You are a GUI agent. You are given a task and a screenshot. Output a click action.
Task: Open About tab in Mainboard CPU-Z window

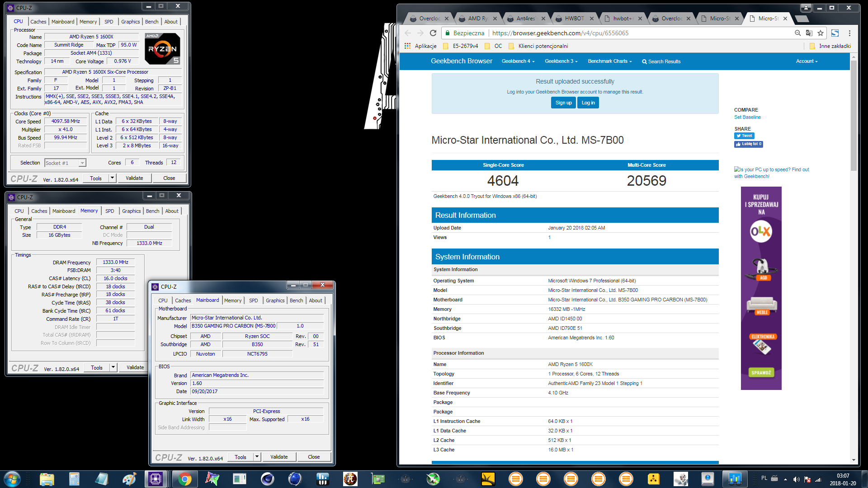tap(316, 300)
